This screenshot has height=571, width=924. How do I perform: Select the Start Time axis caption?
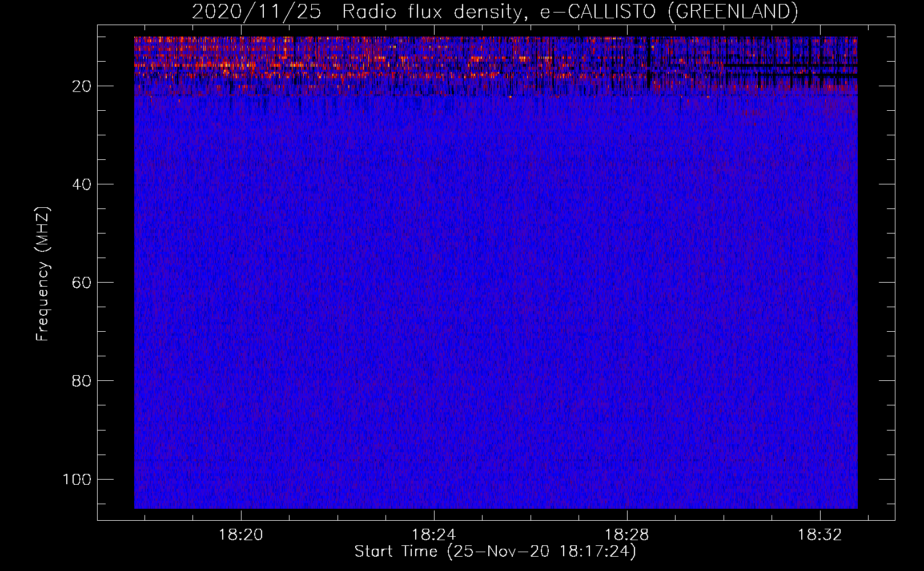(x=495, y=552)
